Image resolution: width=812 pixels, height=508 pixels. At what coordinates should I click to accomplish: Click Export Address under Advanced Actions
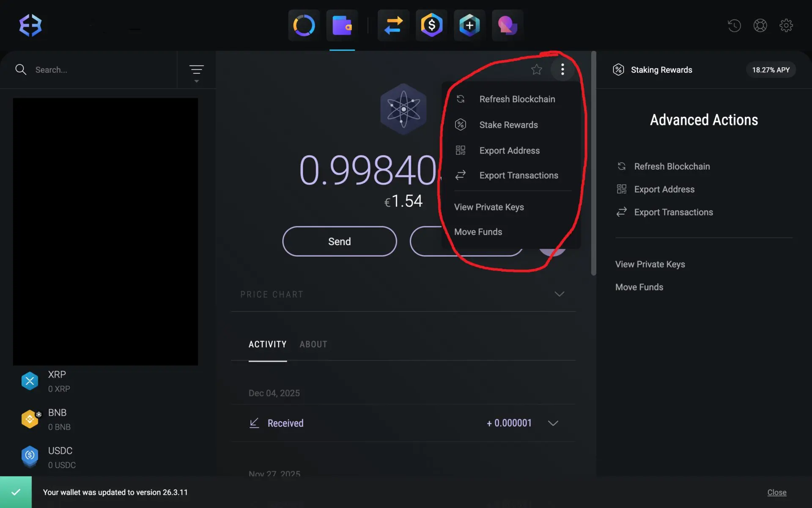pyautogui.click(x=656, y=189)
